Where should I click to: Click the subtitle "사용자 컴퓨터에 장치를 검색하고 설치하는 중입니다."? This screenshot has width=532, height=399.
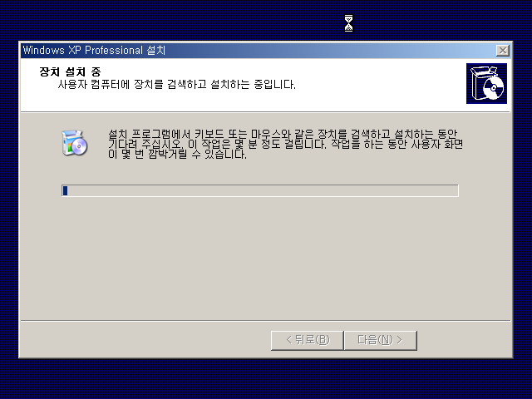click(x=176, y=84)
